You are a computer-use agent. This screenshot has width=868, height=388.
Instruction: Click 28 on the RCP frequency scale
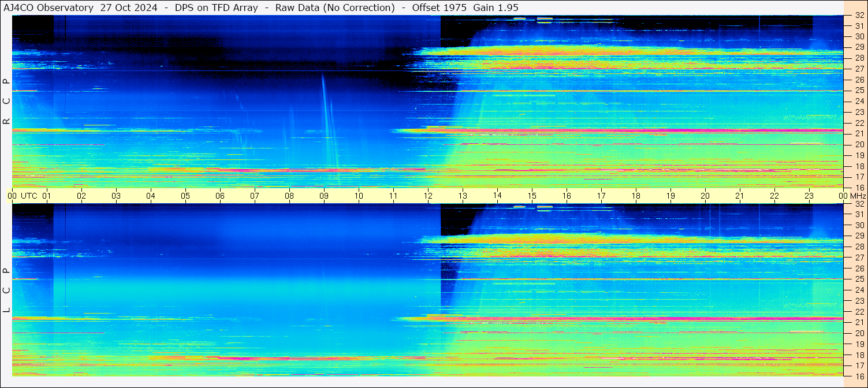click(x=859, y=58)
